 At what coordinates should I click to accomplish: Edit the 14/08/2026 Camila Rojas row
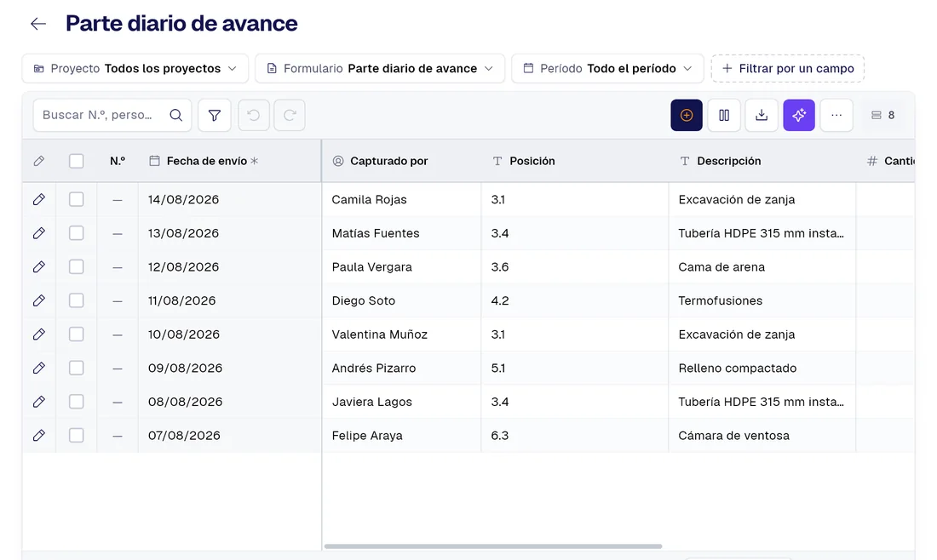[x=39, y=199]
